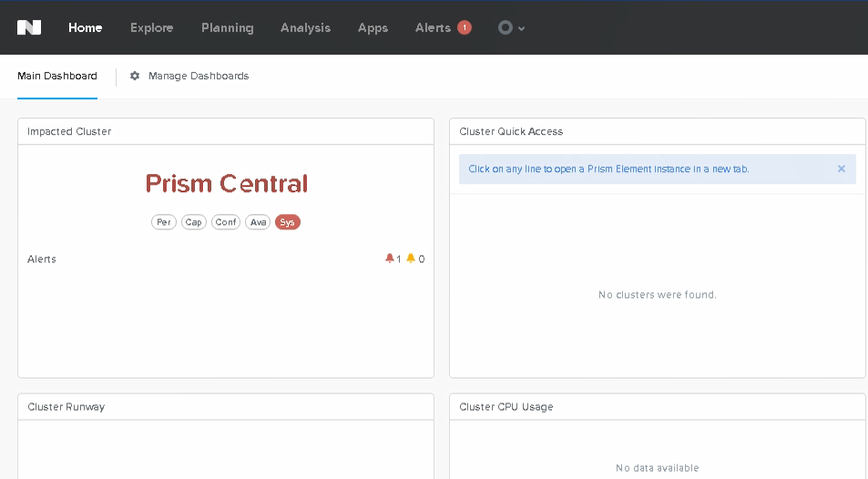This screenshot has height=479, width=868.
Task: Expand the circular status dropdown
Action: [x=511, y=27]
